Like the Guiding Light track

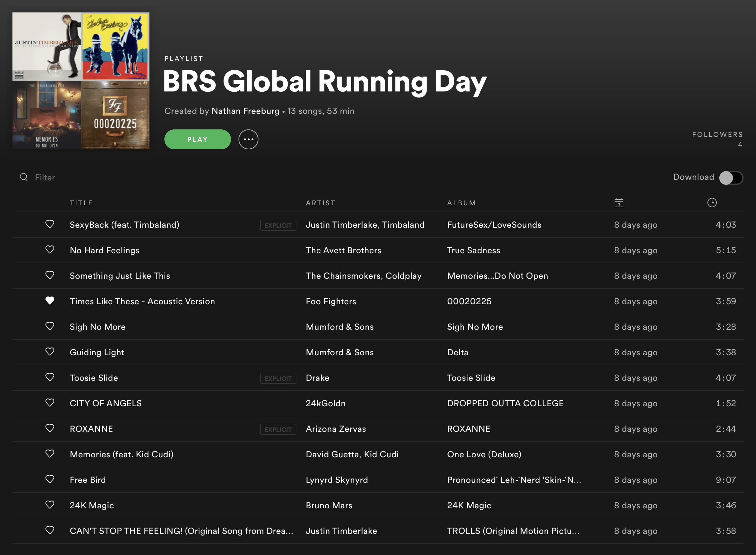click(50, 352)
